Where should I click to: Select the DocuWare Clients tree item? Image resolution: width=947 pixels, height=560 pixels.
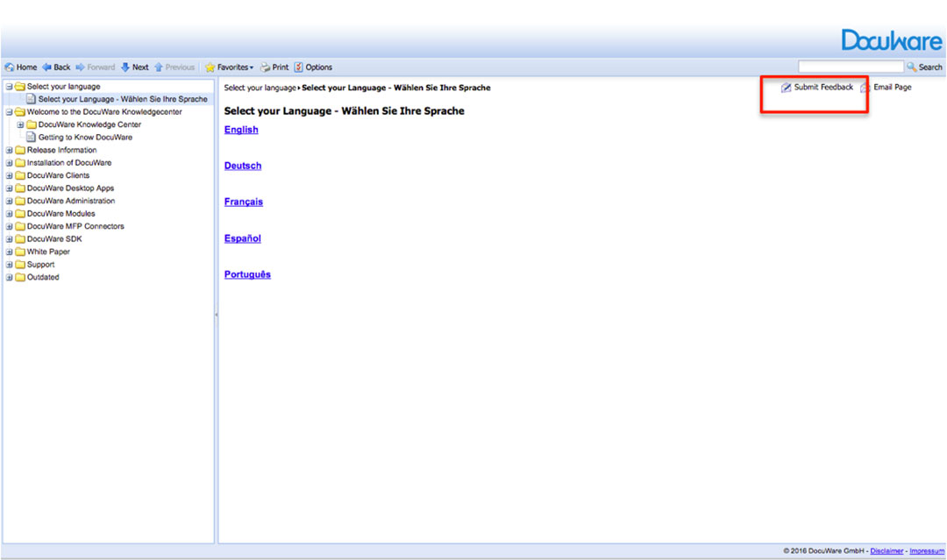(58, 175)
